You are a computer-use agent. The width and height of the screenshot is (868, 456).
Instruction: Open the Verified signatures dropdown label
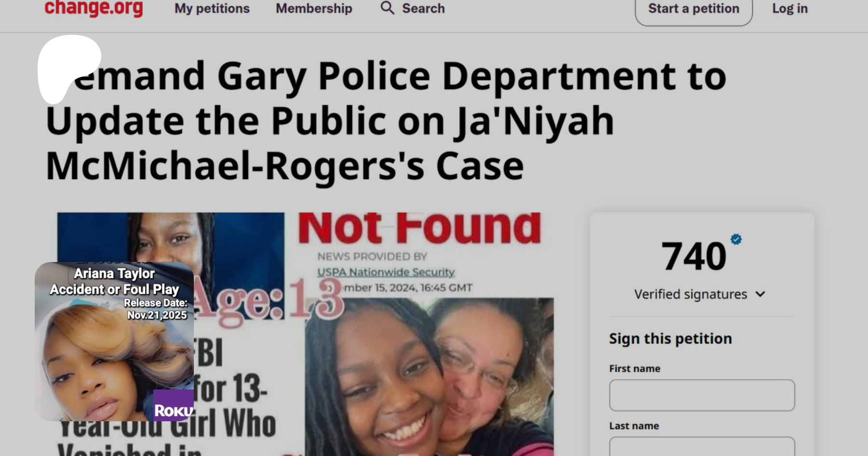coord(691,294)
